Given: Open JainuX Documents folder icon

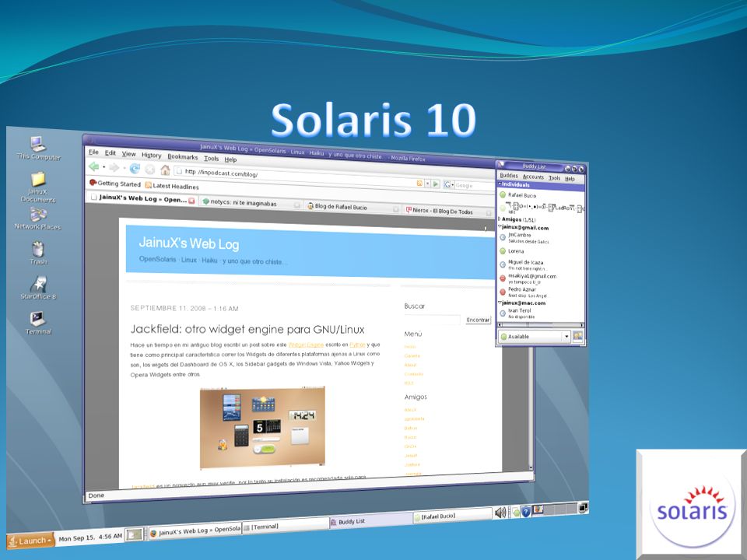Looking at the screenshot, I should [x=38, y=187].
